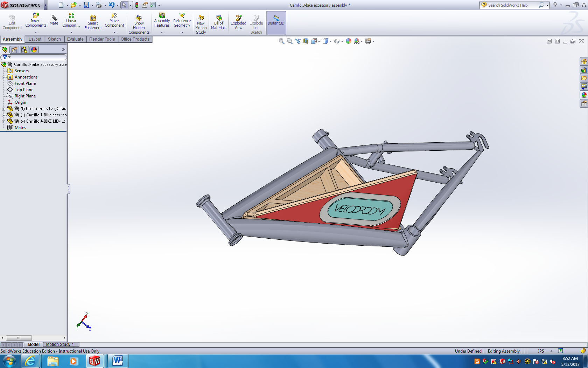
Task: Create an Exploded View
Action: [x=238, y=22]
